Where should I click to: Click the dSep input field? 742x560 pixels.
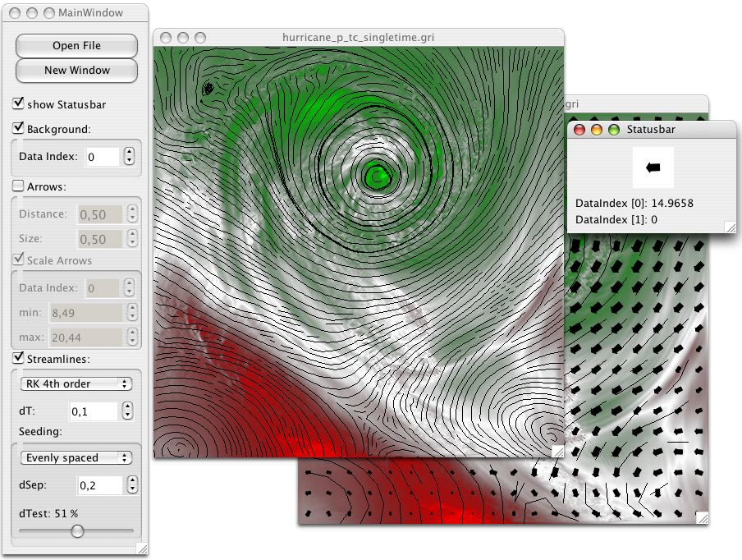pos(100,485)
